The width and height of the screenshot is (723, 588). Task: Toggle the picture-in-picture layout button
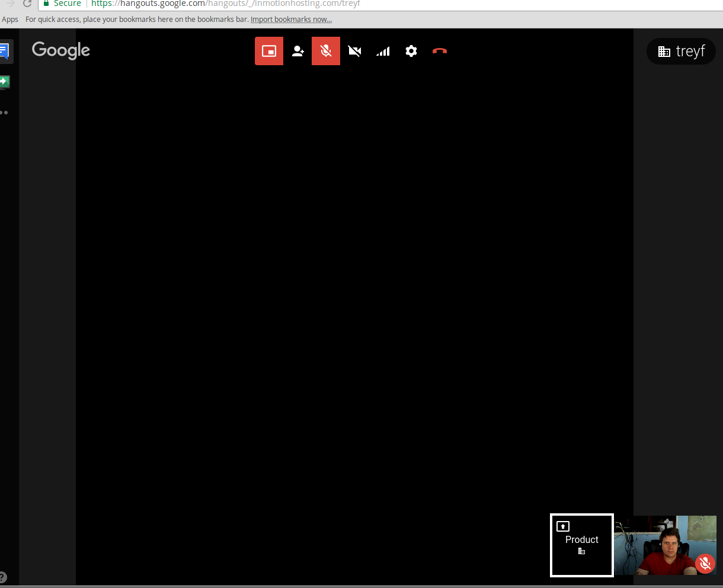tap(269, 51)
